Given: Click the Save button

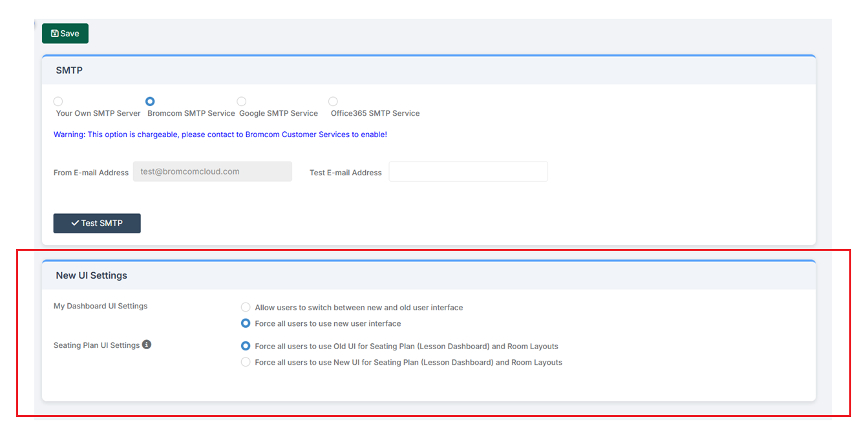Looking at the screenshot, I should pyautogui.click(x=65, y=34).
